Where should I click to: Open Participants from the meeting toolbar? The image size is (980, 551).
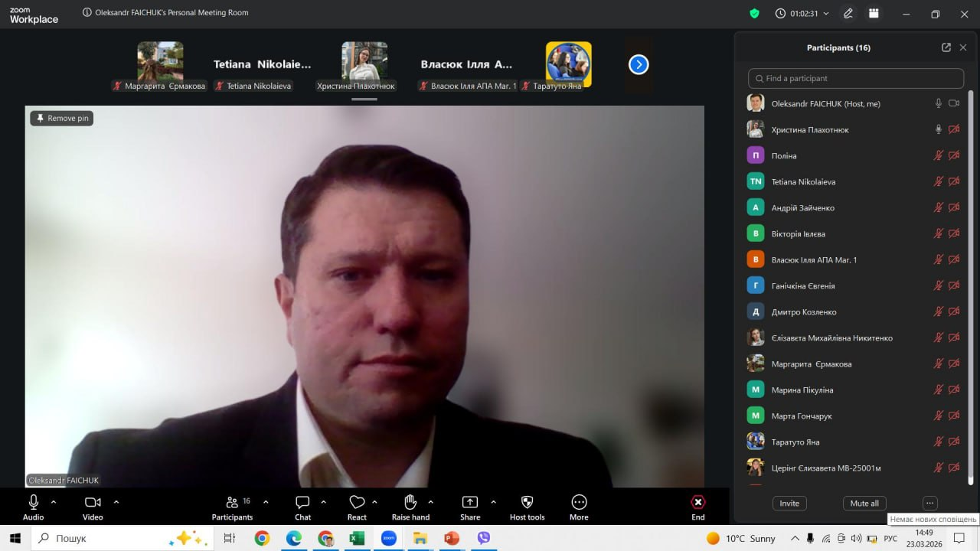[x=232, y=507]
